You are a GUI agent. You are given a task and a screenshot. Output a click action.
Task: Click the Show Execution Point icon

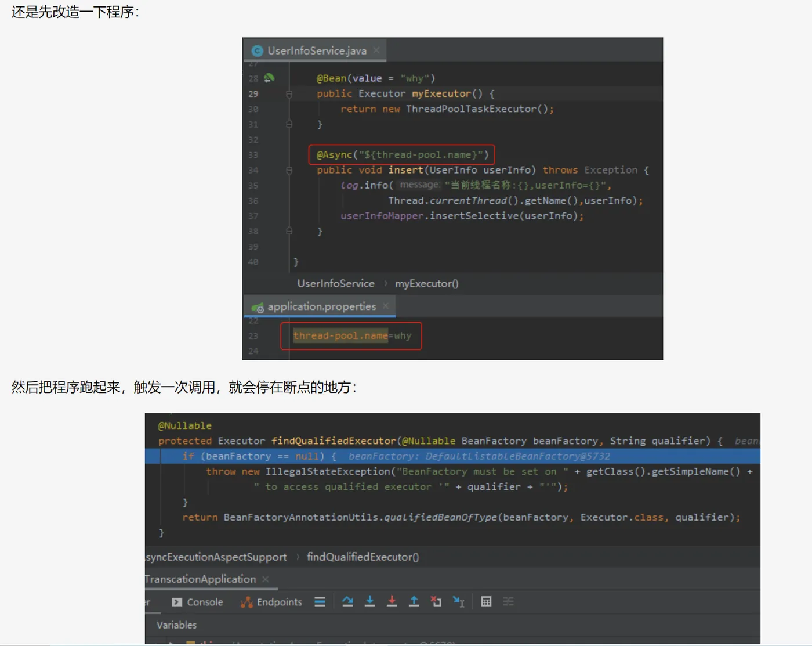click(x=320, y=602)
